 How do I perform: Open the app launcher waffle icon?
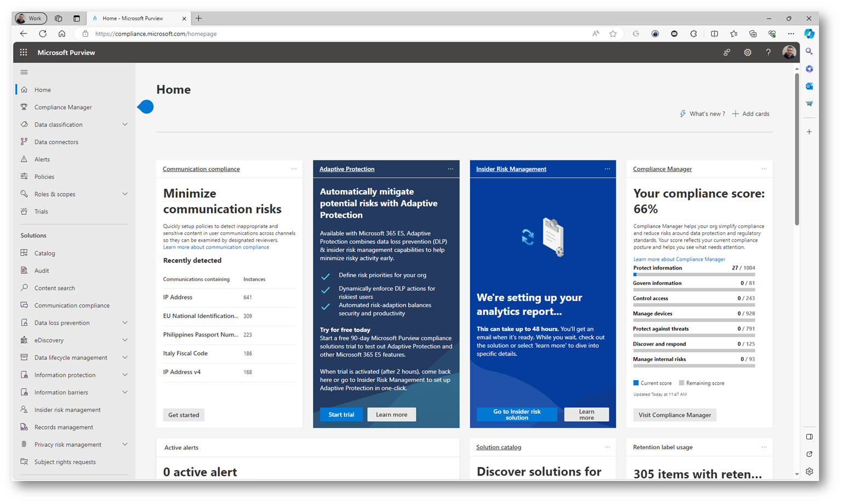click(x=24, y=53)
